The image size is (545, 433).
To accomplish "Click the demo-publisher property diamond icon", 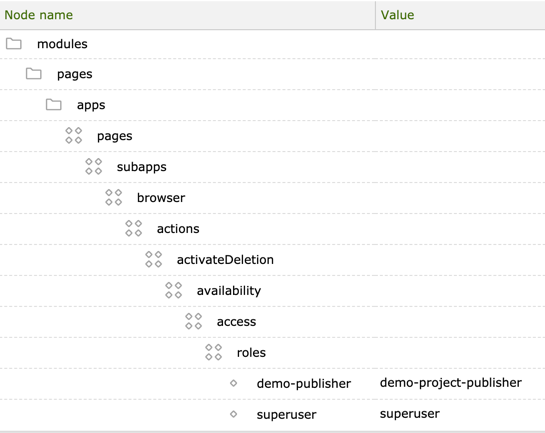I will 234,383.
